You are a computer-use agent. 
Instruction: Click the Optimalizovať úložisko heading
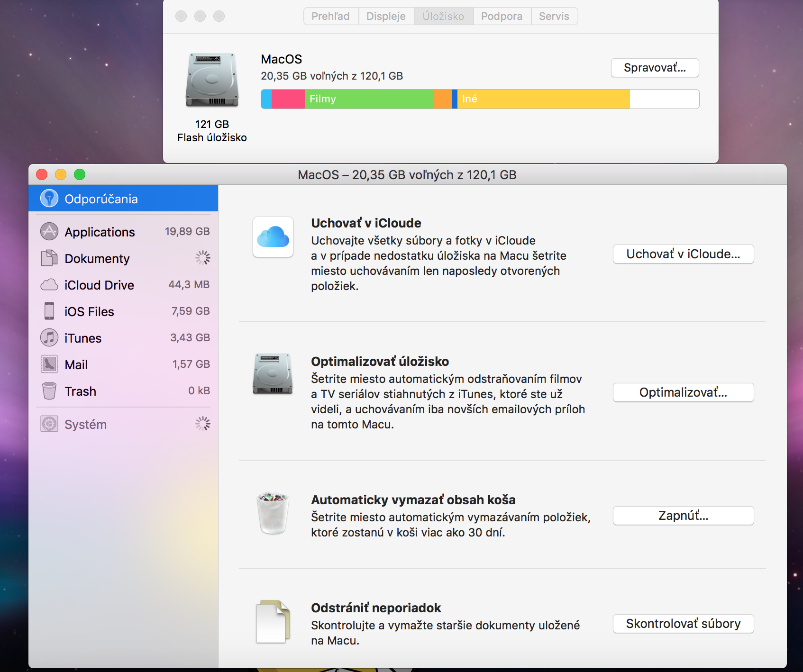380,362
